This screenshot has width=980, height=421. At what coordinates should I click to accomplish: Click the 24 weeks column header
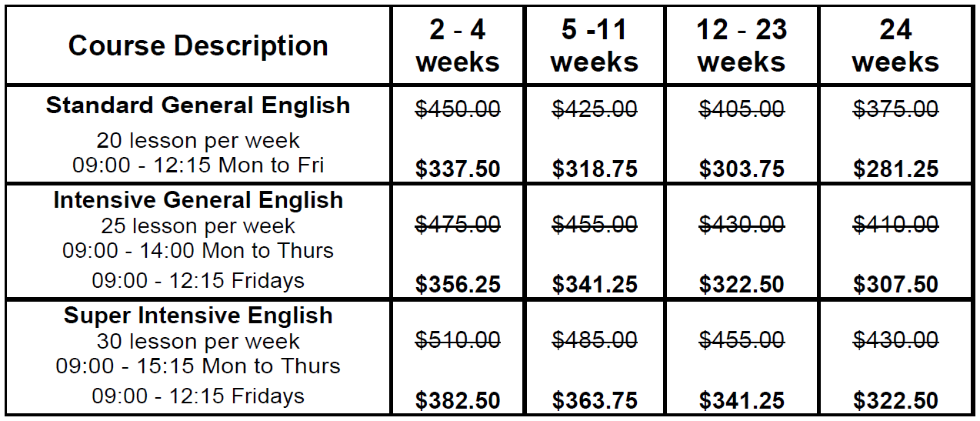coord(895,46)
